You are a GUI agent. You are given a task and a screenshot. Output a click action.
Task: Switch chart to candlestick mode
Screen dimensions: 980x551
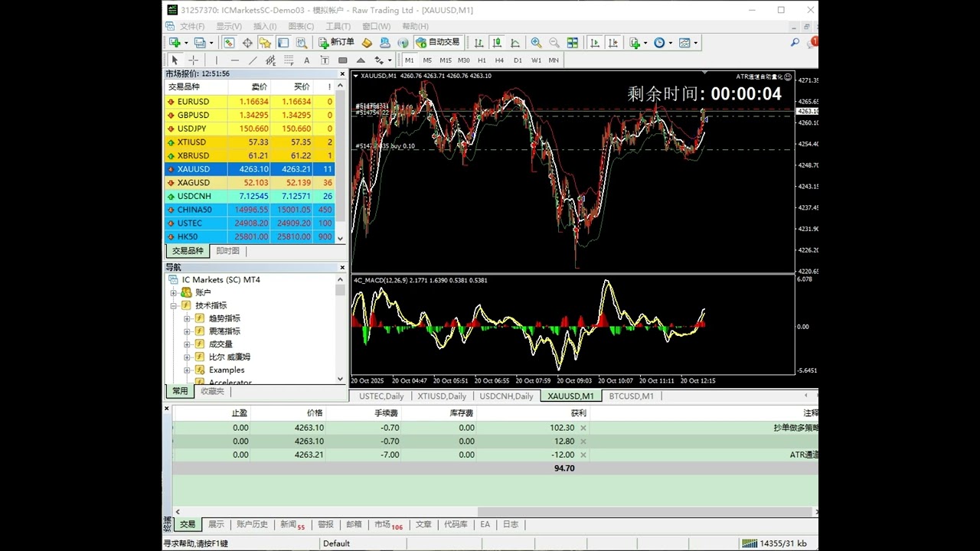[497, 43]
